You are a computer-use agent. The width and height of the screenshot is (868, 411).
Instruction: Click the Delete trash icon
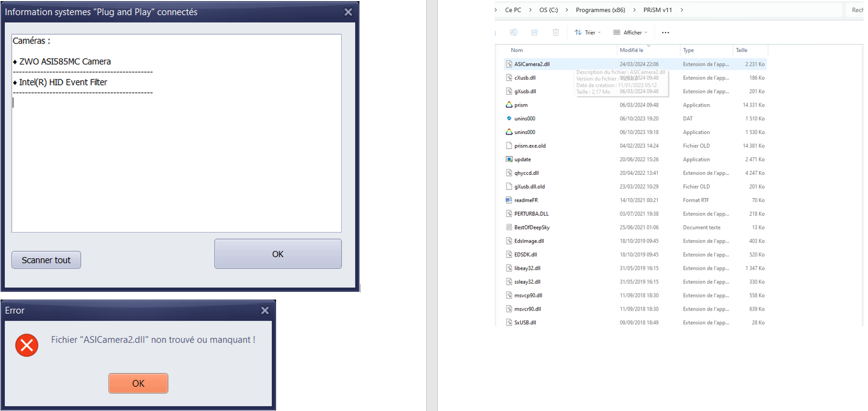(x=555, y=33)
